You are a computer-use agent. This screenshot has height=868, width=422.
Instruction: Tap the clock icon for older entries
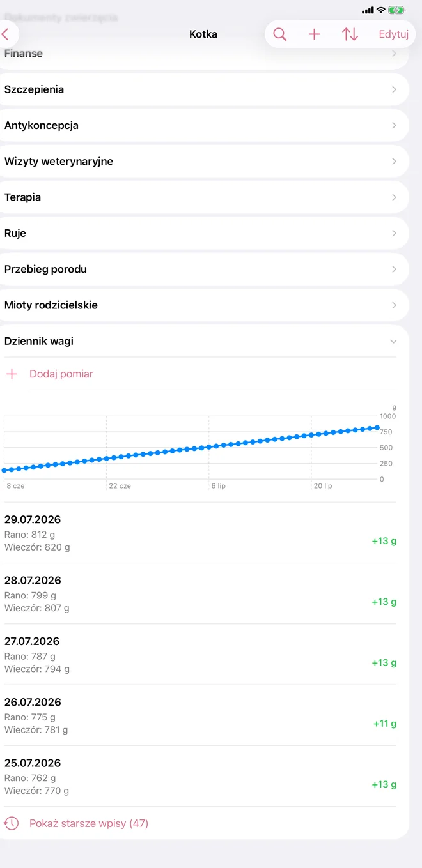(x=12, y=823)
